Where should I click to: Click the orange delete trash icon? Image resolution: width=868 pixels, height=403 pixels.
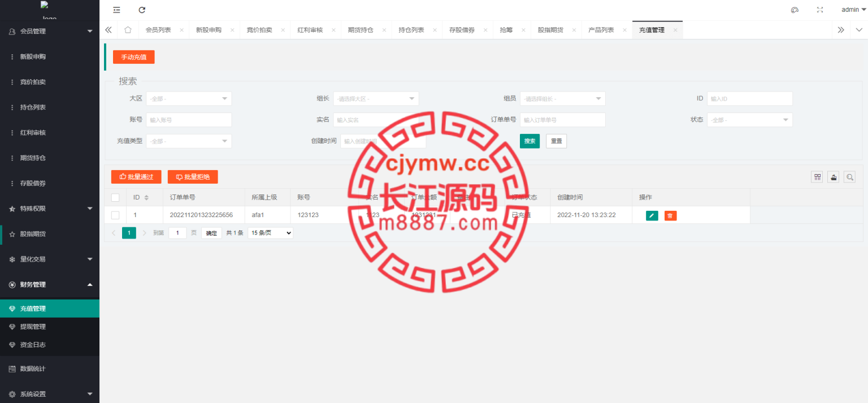pyautogui.click(x=670, y=215)
